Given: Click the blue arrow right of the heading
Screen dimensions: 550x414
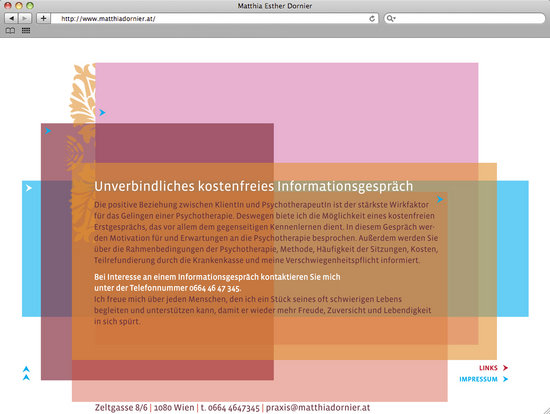Looking at the screenshot, I should (440, 199).
